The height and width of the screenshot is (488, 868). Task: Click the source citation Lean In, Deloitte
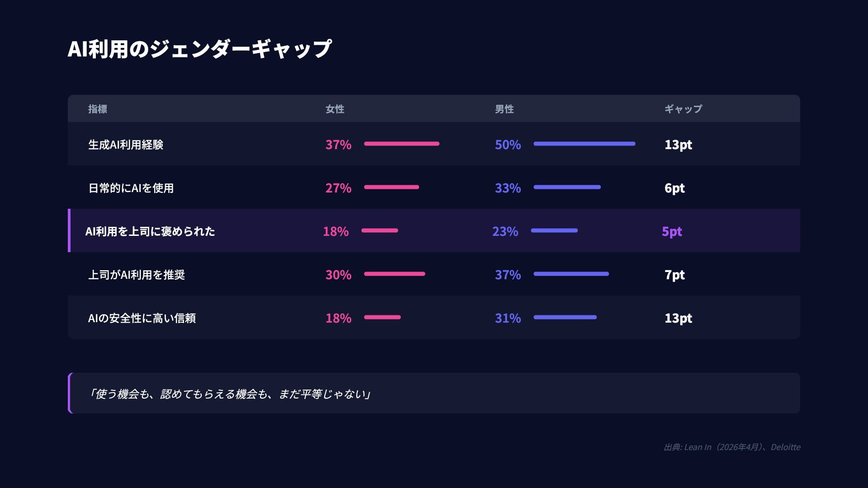732,447
